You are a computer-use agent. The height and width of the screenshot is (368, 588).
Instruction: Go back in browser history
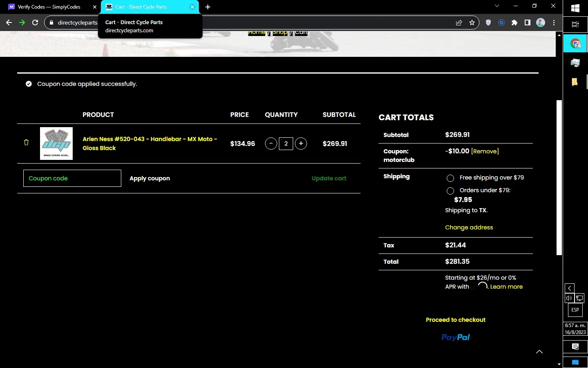(9, 22)
